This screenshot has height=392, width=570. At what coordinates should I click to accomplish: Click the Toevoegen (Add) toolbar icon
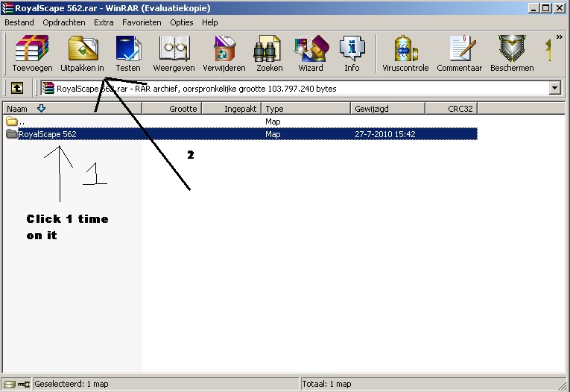[x=32, y=54]
